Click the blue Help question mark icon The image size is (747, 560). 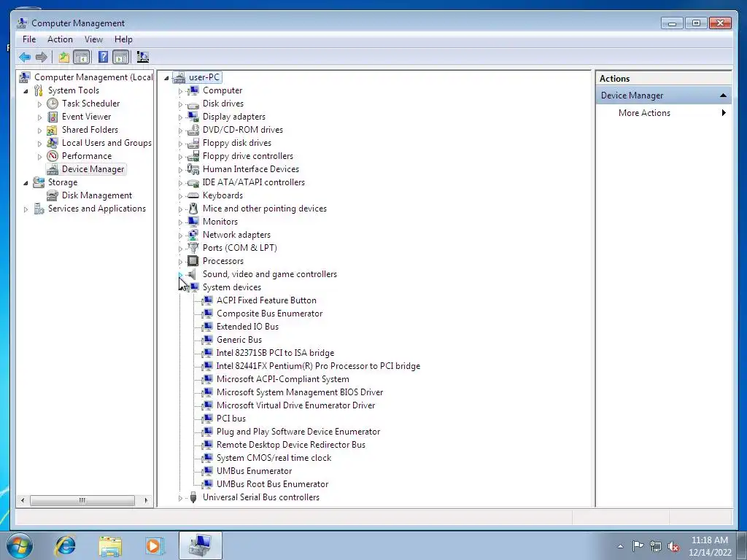103,58
